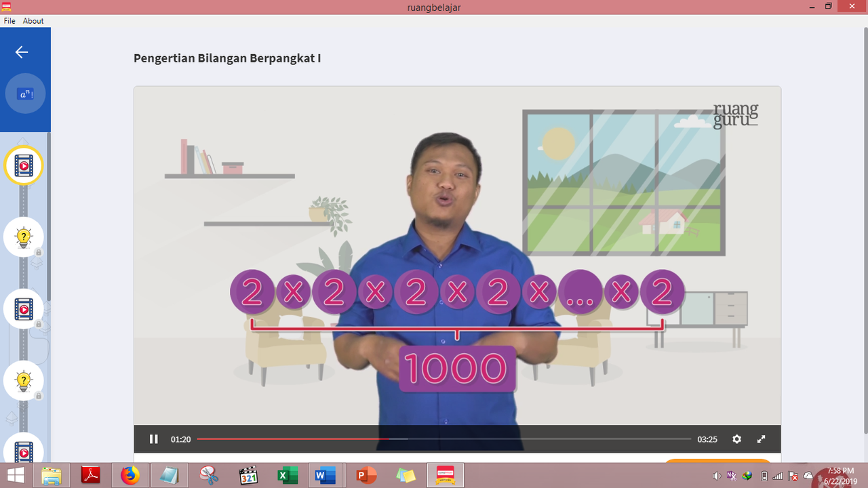This screenshot has width=868, height=488.
Task: Click the bottom video lesson icon
Action: point(23,451)
